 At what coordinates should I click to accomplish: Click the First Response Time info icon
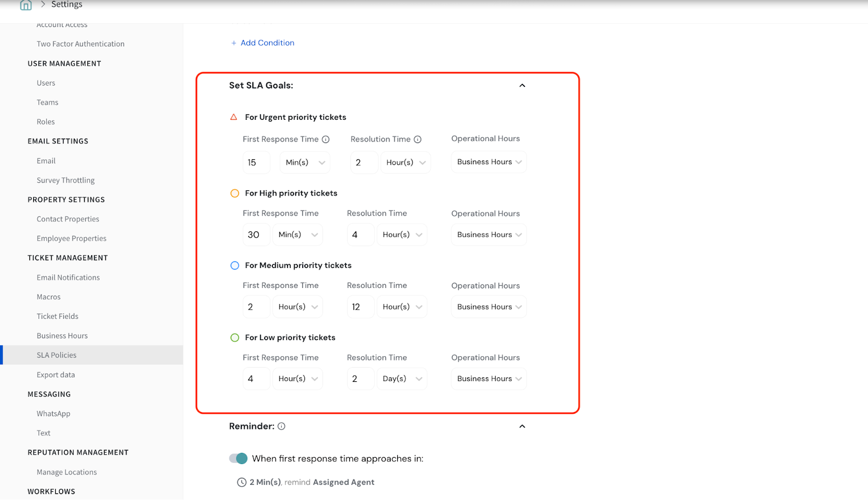325,139
